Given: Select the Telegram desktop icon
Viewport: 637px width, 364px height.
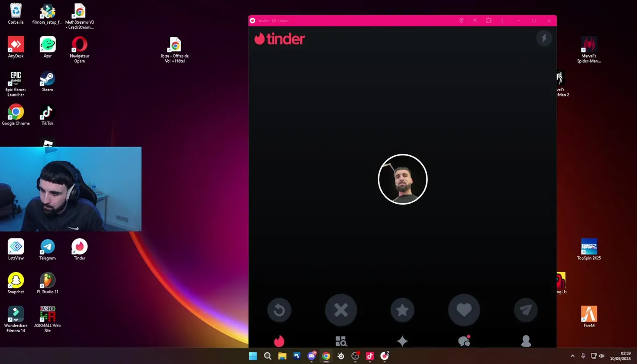Looking at the screenshot, I should (48, 250).
